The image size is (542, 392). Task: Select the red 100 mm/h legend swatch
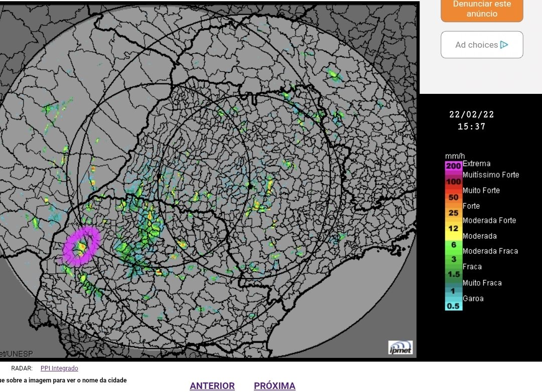pyautogui.click(x=453, y=182)
